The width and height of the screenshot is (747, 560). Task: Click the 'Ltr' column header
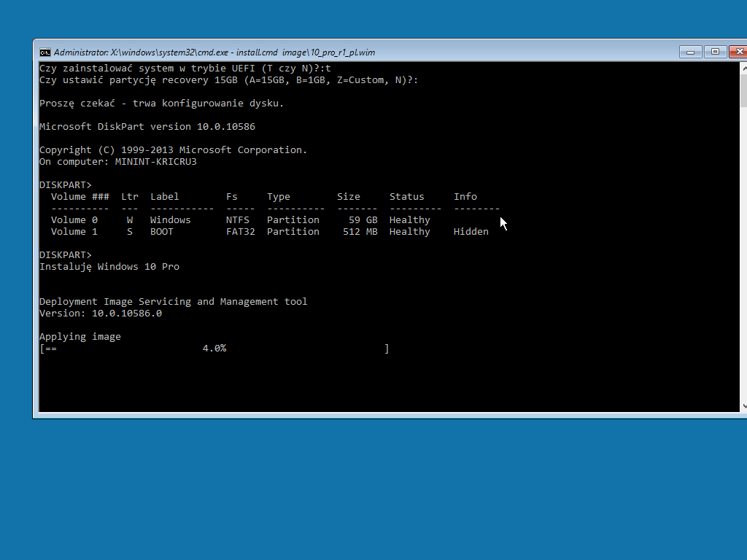pos(130,197)
